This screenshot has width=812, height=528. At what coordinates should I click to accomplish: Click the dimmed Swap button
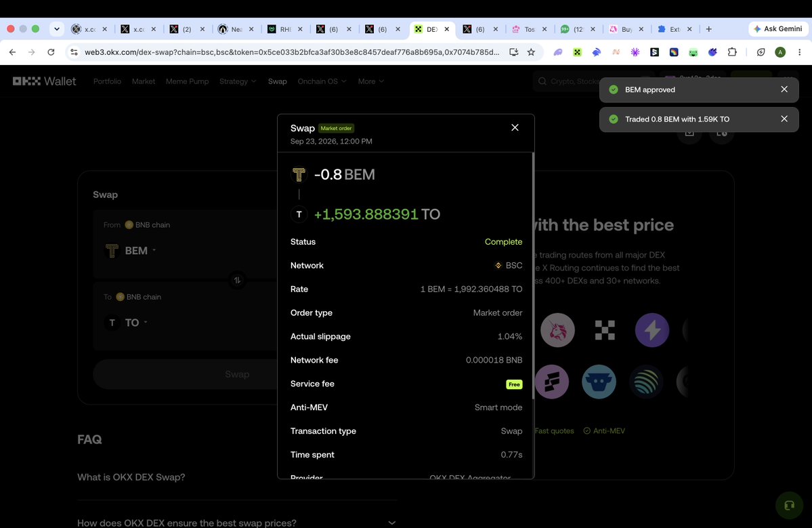tap(236, 374)
